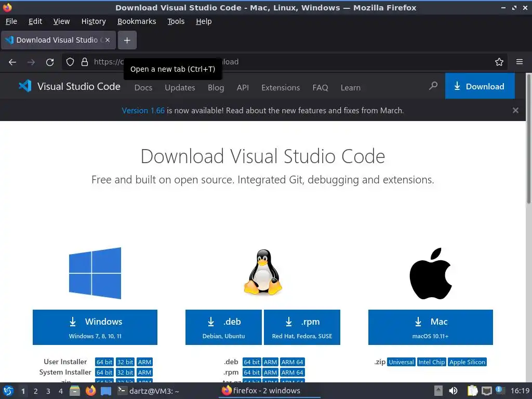Open the FAQ link
The width and height of the screenshot is (532, 399).
(x=320, y=87)
